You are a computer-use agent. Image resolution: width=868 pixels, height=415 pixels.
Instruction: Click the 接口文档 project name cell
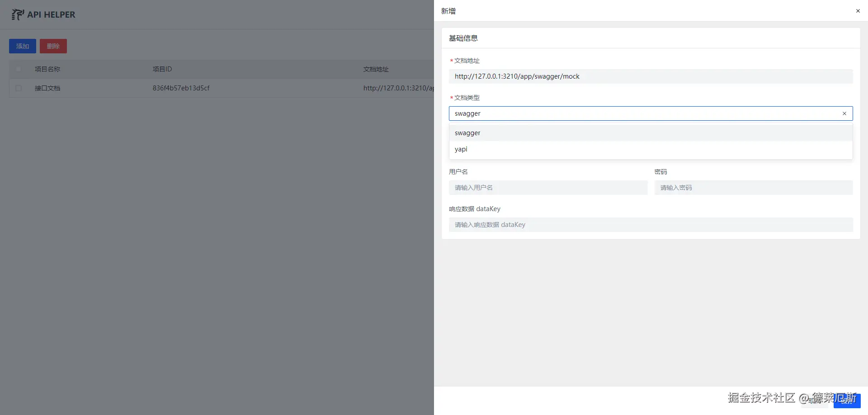[47, 88]
